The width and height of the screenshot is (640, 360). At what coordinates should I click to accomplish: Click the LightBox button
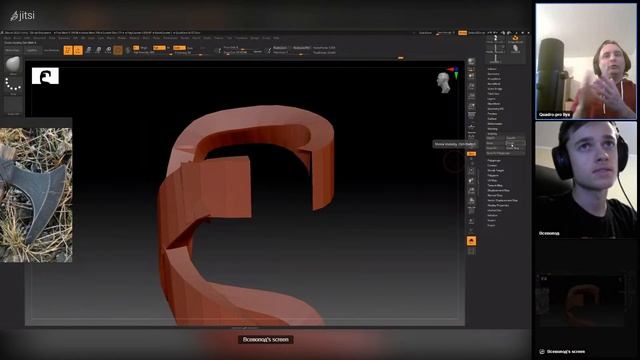[x=32, y=50]
